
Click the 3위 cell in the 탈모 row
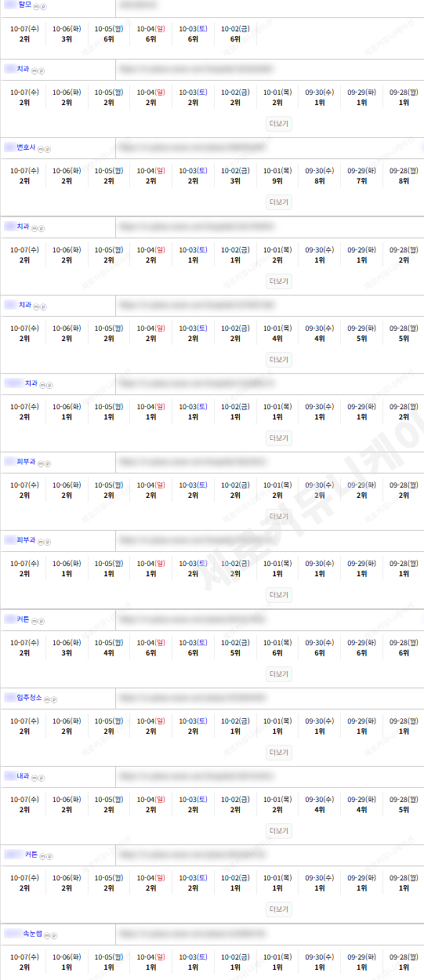tap(67, 38)
